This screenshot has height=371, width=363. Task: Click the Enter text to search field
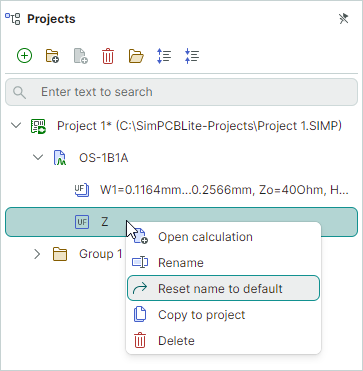[181, 92]
